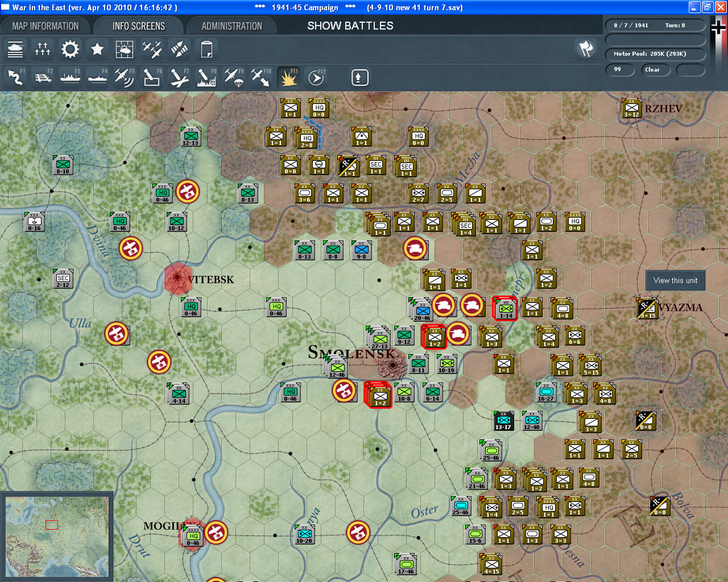Viewport: 728px width, 582px height.
Task: Select the 21-46 unit stack
Action: click(477, 480)
